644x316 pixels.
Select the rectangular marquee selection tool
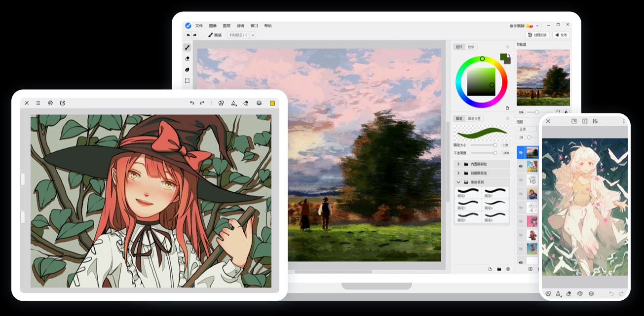(187, 80)
